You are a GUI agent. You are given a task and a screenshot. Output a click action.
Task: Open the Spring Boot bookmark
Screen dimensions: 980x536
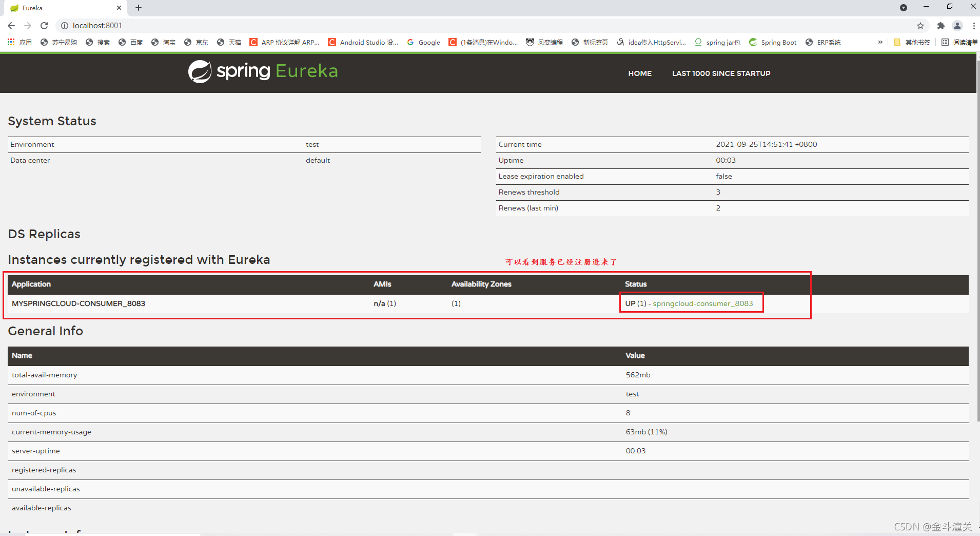coord(773,42)
